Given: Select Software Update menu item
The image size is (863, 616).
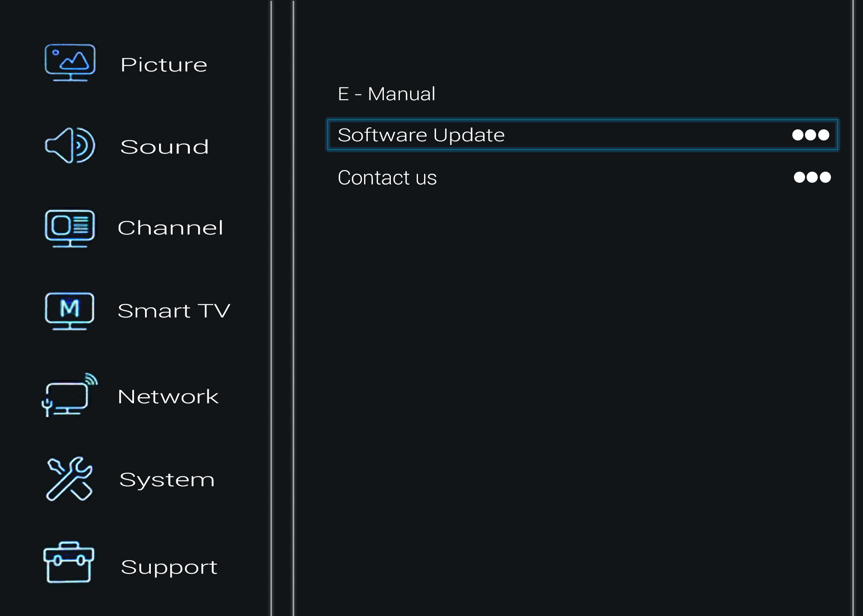Looking at the screenshot, I should (x=421, y=135).
